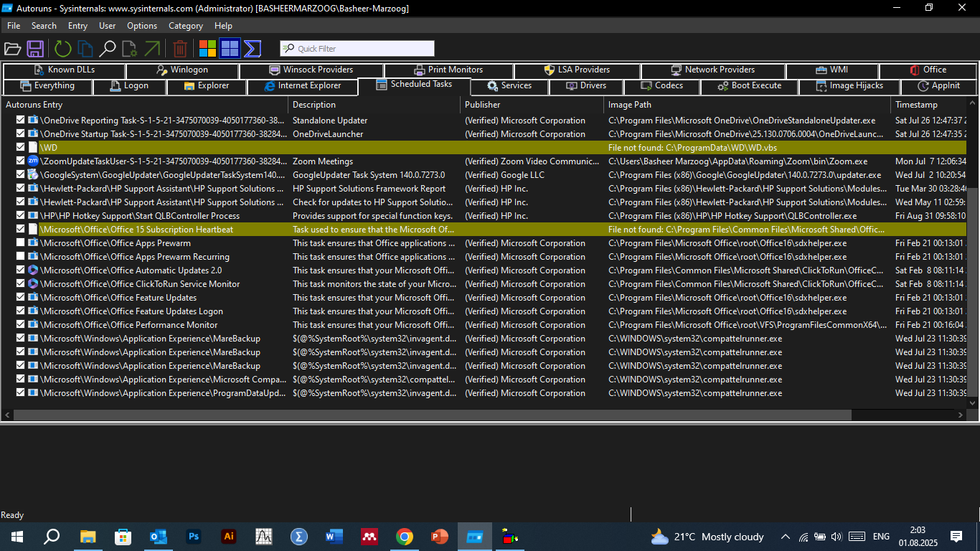
Task: Open the File menu
Action: pyautogui.click(x=14, y=26)
